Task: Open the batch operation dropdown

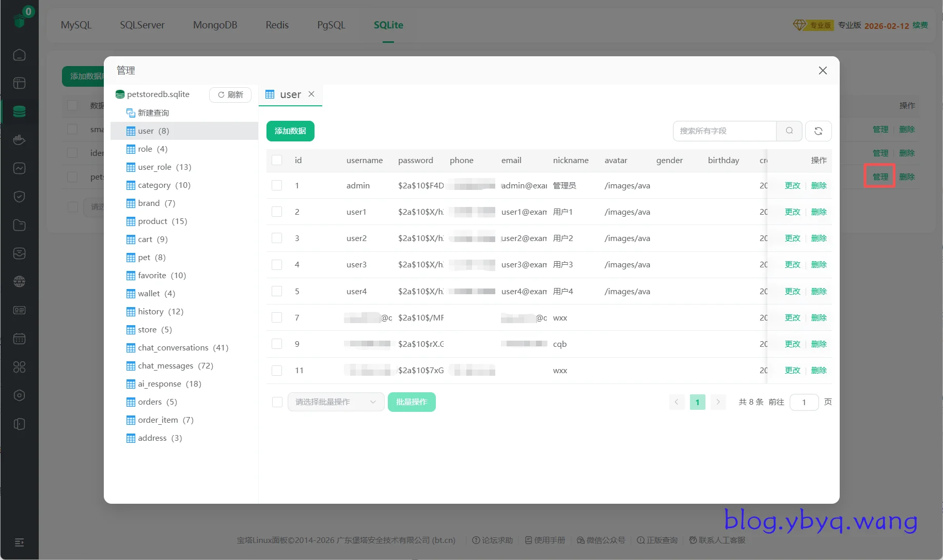Action: pos(336,402)
